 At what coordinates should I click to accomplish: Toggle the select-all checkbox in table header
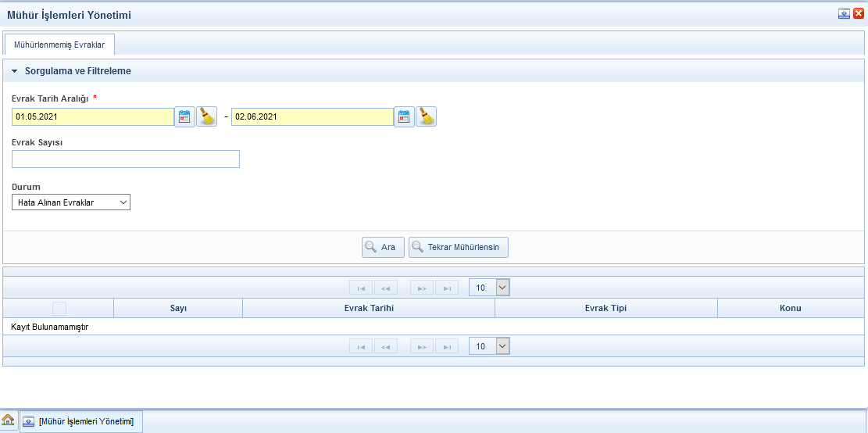pyautogui.click(x=59, y=308)
